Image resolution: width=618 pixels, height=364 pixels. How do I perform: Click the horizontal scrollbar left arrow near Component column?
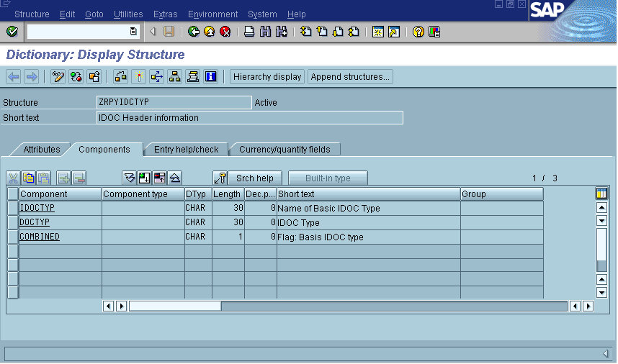coord(108,306)
